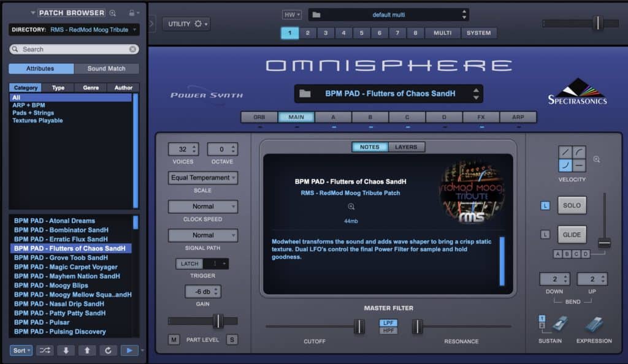Switch to the FX tab
Image resolution: width=628 pixels, height=364 pixels.
[481, 117]
